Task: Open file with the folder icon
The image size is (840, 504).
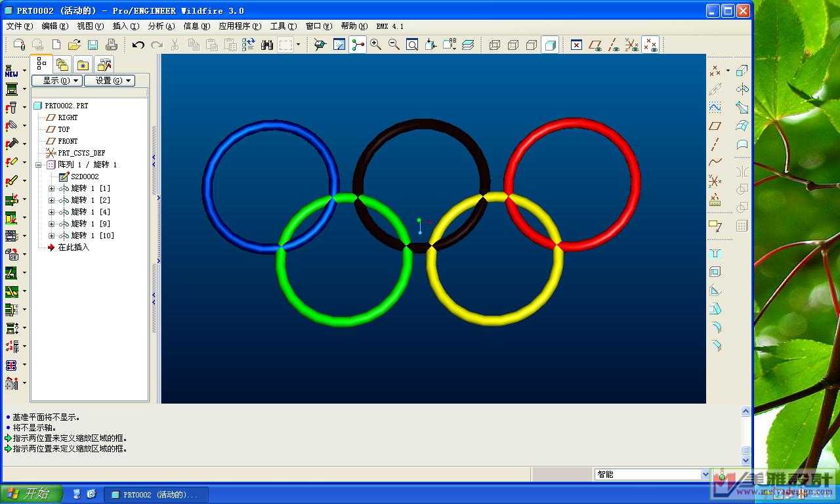Action: 74,45
